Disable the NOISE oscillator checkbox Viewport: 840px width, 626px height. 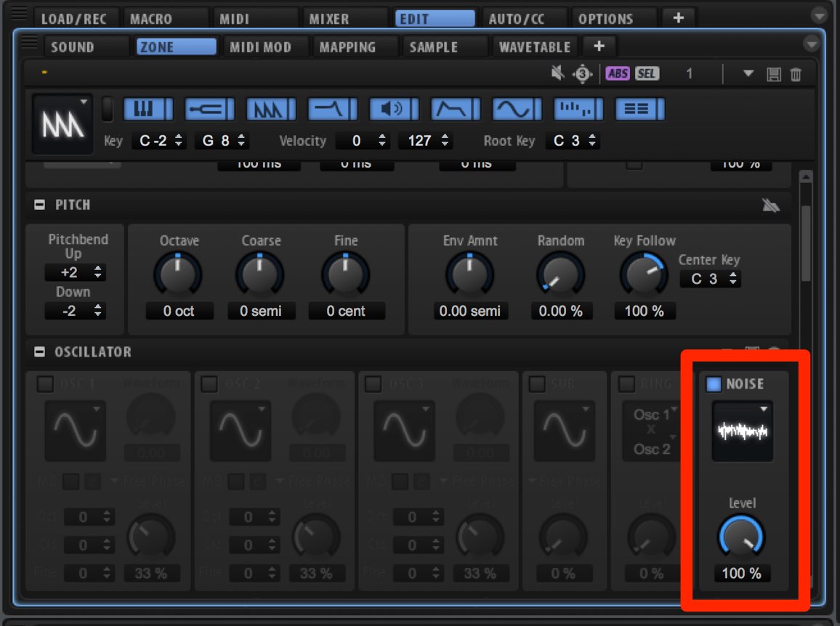714,384
